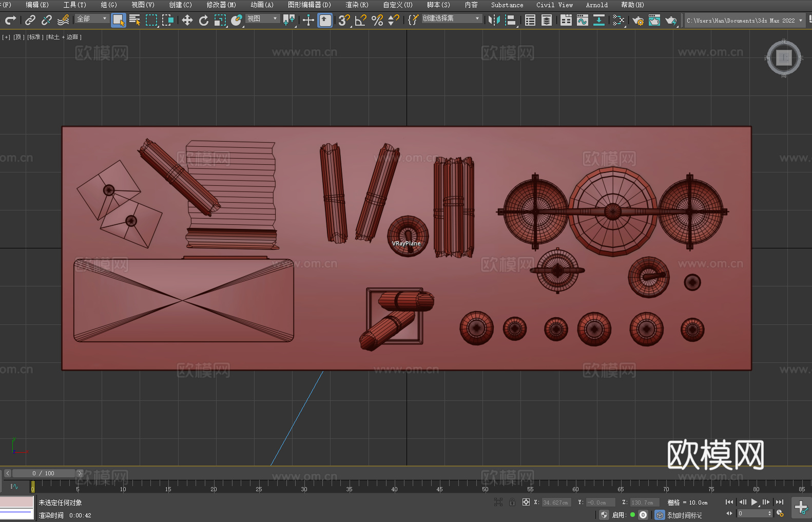Click the X coordinate input field
Screen dimensions: 812x522
(556, 502)
